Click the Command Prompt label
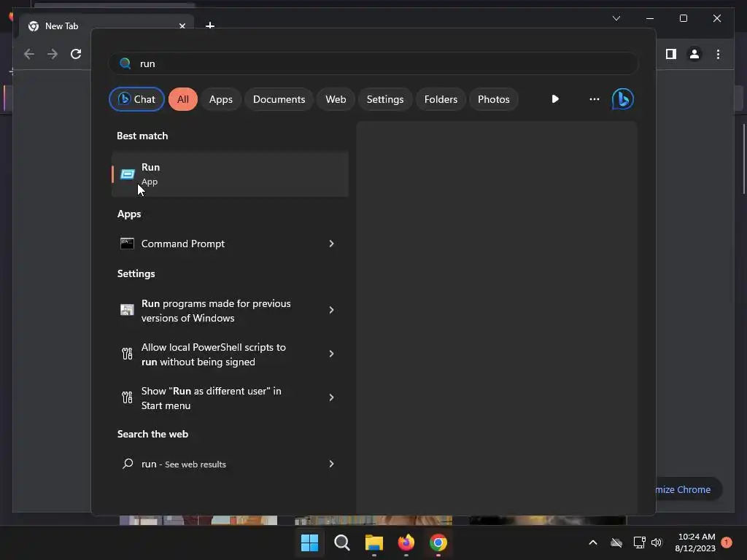The image size is (747, 560). pos(183,244)
